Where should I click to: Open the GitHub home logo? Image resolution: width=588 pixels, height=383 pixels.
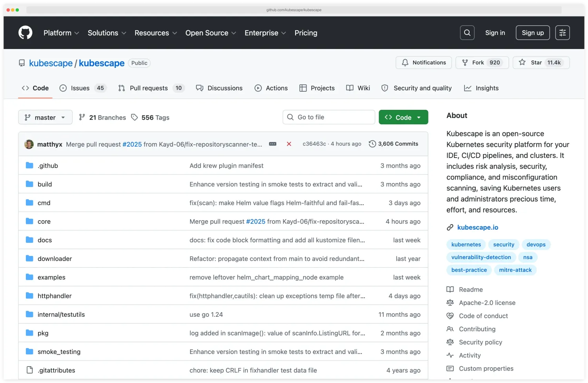[x=25, y=33]
